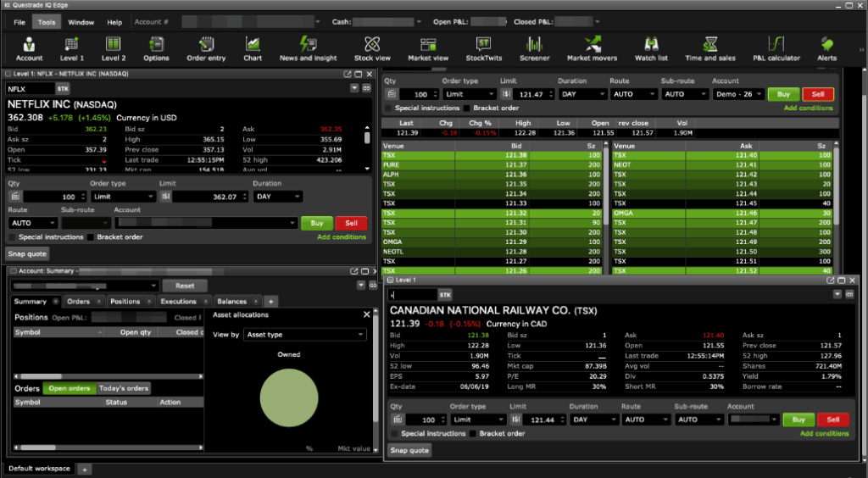Enable Bracket order in NFLX order entry

point(90,236)
